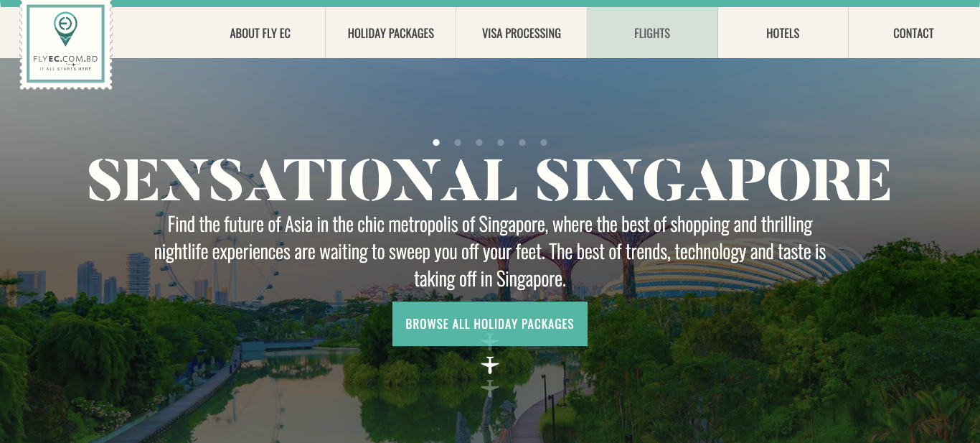
Task: Click the Sensational Singapore headline
Action: [490, 179]
